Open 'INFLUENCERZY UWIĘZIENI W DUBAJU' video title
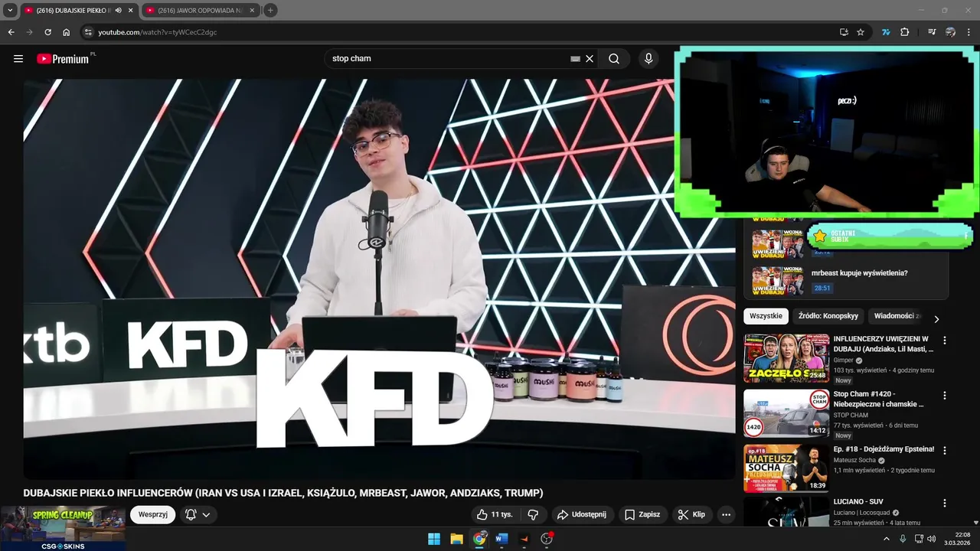 (883, 344)
